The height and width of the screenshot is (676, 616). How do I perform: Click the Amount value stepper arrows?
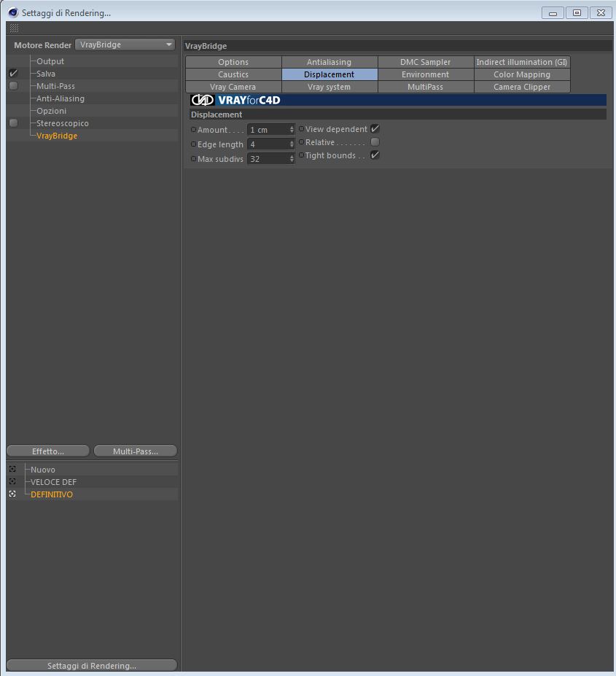[292, 129]
